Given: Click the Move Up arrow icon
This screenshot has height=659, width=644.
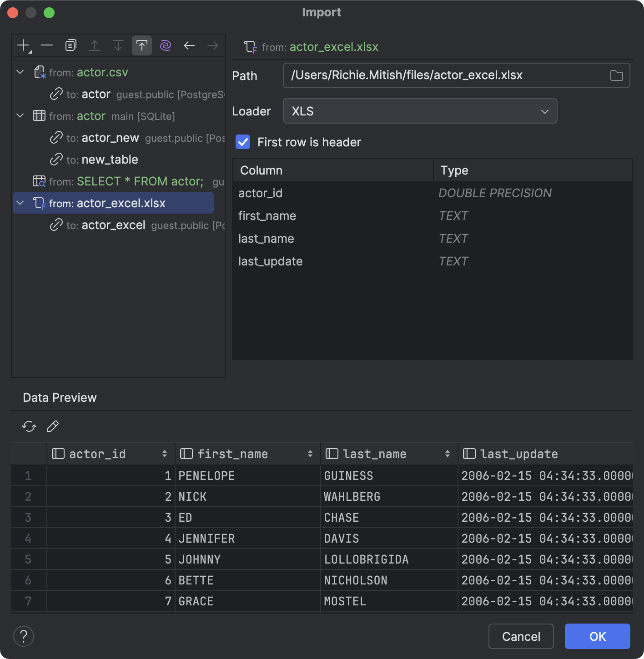Looking at the screenshot, I should (94, 45).
